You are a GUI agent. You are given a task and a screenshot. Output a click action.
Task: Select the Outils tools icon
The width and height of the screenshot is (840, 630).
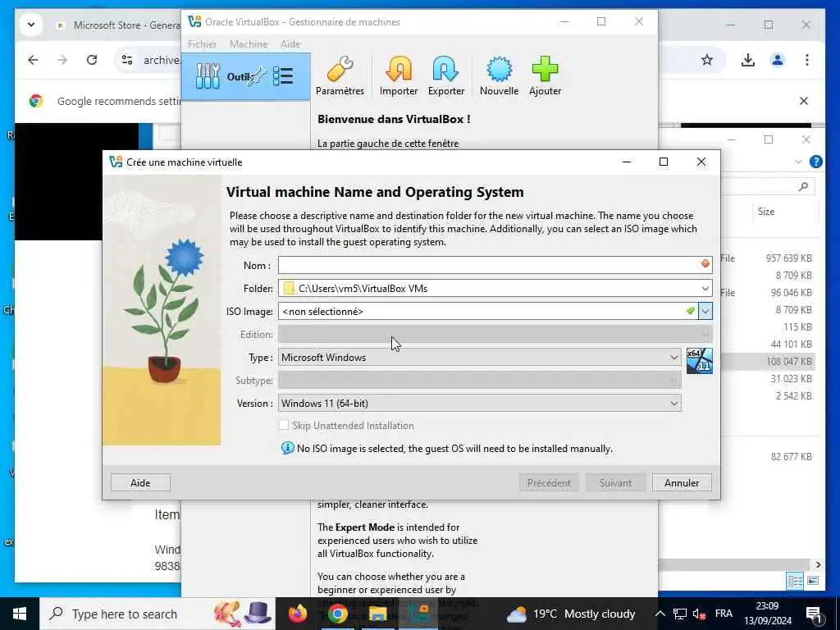coord(208,76)
